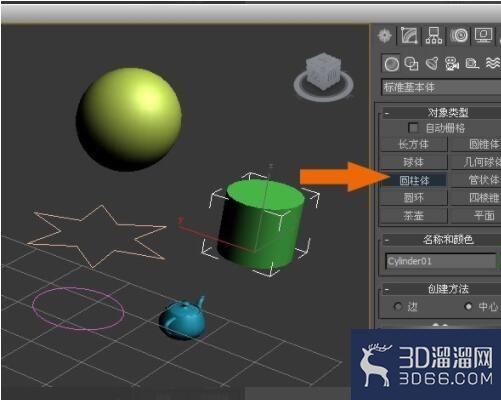Click the 平面 button
This screenshot has height=400, width=501.
click(476, 216)
